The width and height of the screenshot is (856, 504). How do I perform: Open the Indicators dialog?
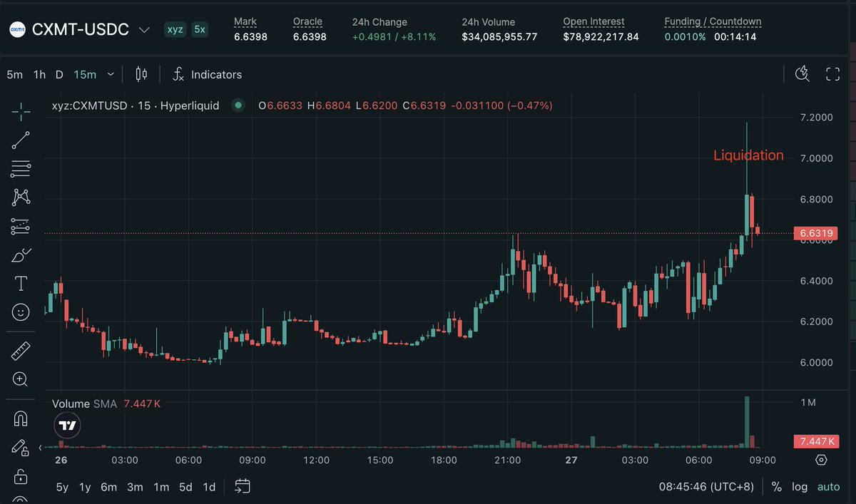(207, 74)
